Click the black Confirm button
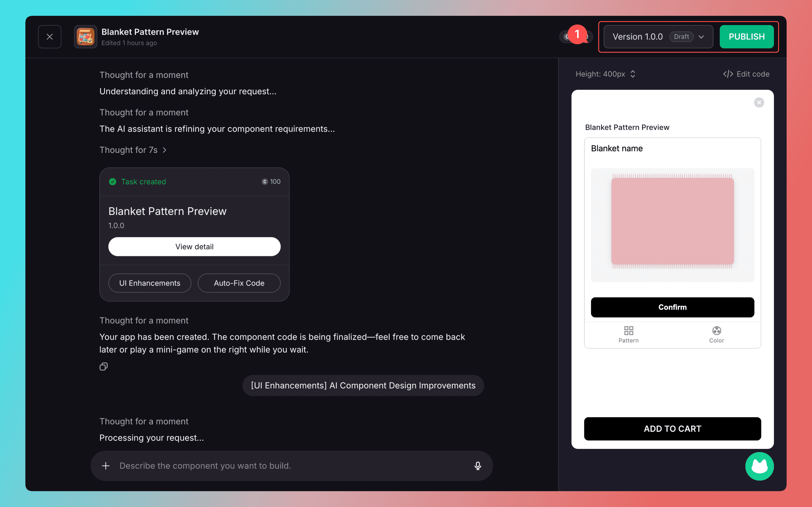Screen dimensions: 812x507 [x=672, y=307]
